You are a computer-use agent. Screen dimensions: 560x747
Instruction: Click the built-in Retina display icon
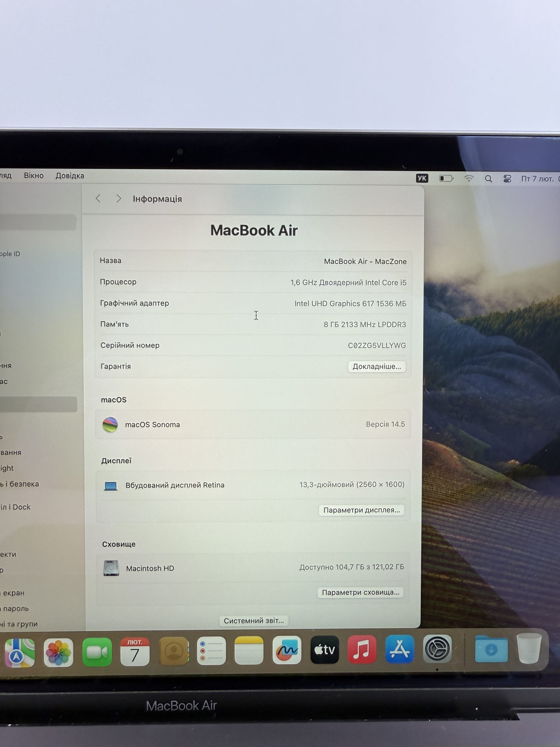point(110,486)
